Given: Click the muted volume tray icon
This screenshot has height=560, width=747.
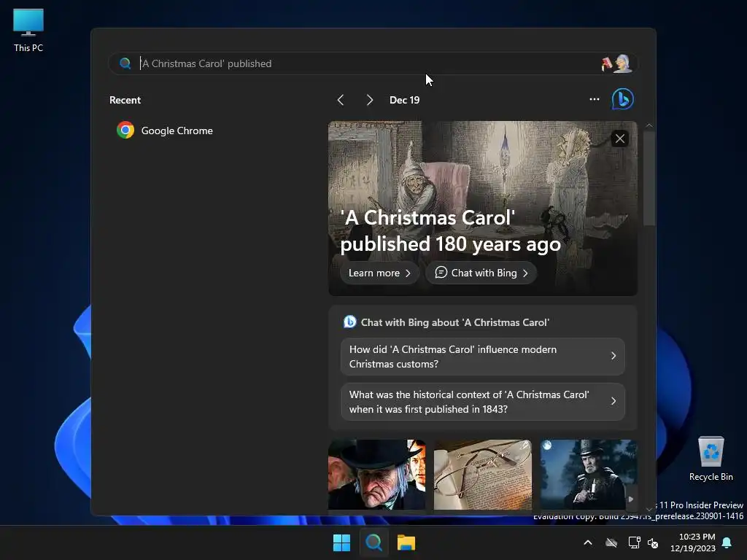Looking at the screenshot, I should [653, 542].
